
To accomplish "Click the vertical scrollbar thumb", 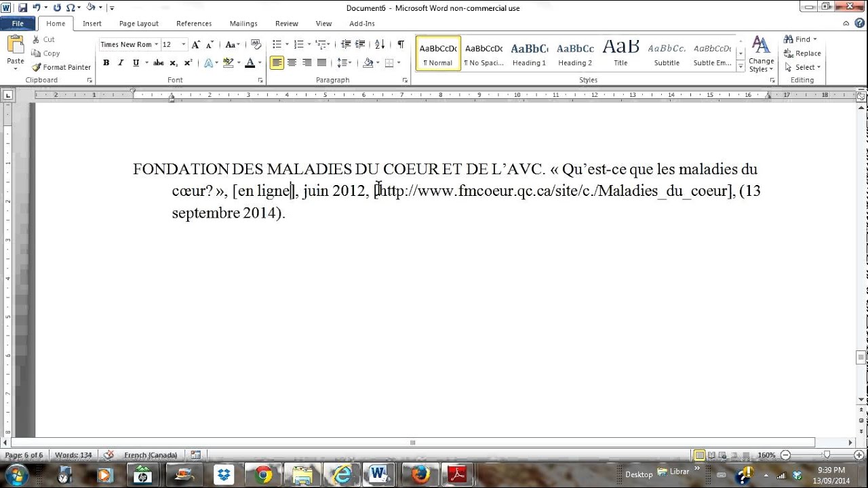I will (861, 357).
